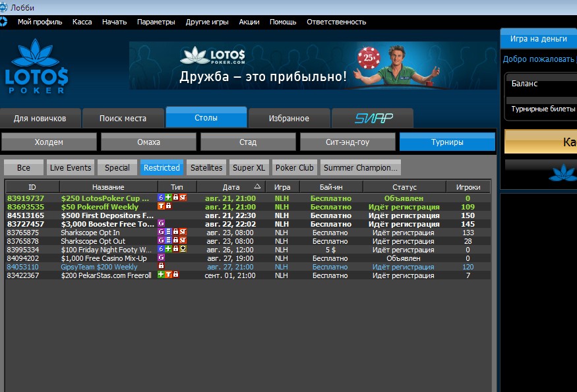Click the purple G icon for Sharkscope Opt Out
This screenshot has height=392, width=577.
[161, 240]
